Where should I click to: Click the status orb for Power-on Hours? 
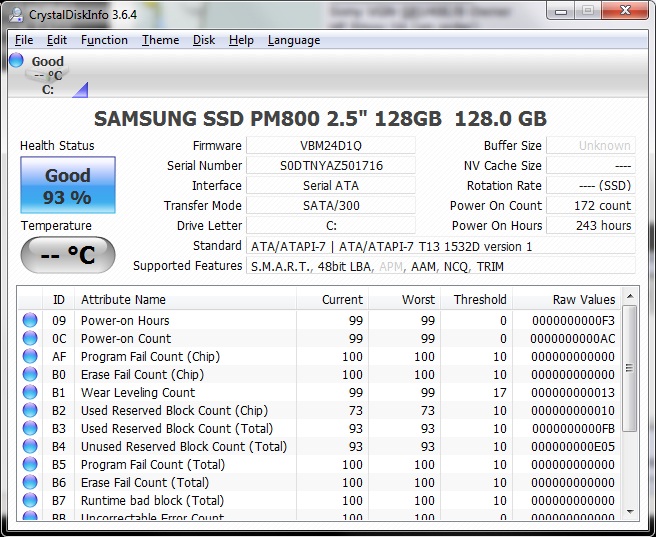click(x=30, y=320)
